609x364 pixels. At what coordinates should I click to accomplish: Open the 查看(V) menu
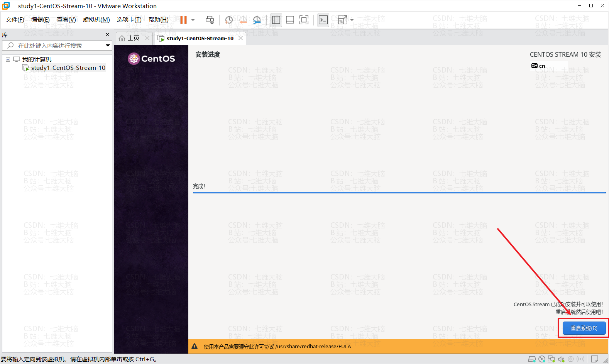pos(66,20)
